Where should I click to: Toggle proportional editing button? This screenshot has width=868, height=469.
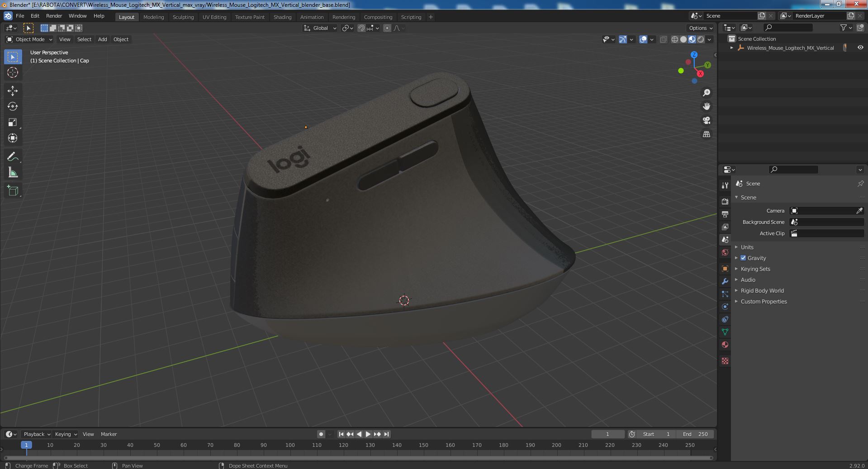(387, 28)
